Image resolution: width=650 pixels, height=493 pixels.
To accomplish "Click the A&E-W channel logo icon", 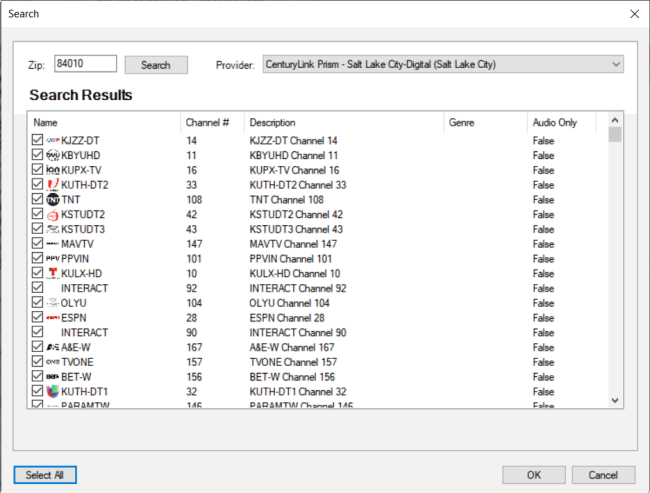I will (x=53, y=347).
